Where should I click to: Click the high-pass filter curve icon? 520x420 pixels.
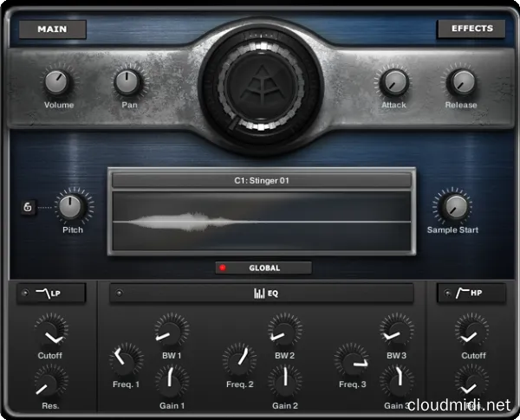pos(463,293)
